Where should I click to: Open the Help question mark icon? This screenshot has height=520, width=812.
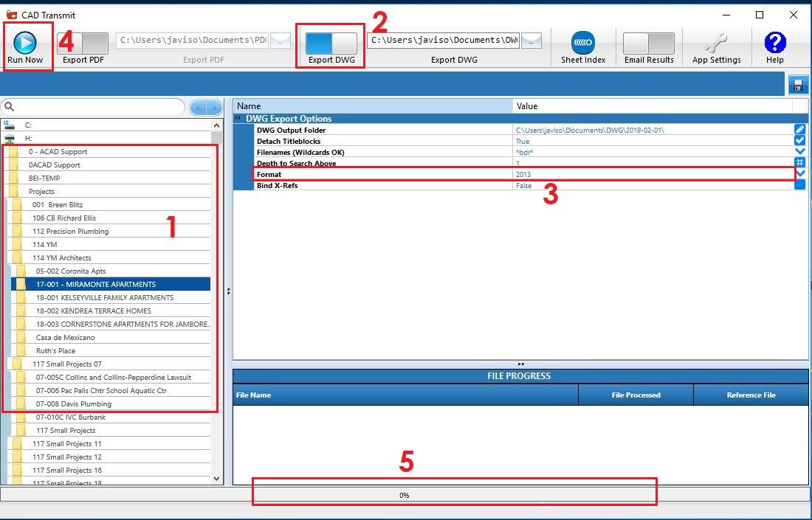pyautogui.click(x=774, y=43)
